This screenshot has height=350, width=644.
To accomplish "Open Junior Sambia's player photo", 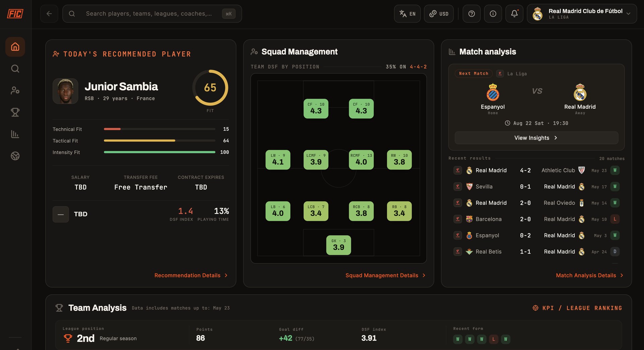I will 65,91.
